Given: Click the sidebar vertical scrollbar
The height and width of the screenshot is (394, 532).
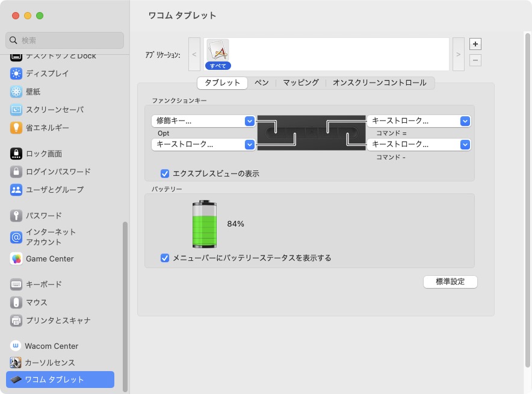Looking at the screenshot, I should tap(125, 307).
